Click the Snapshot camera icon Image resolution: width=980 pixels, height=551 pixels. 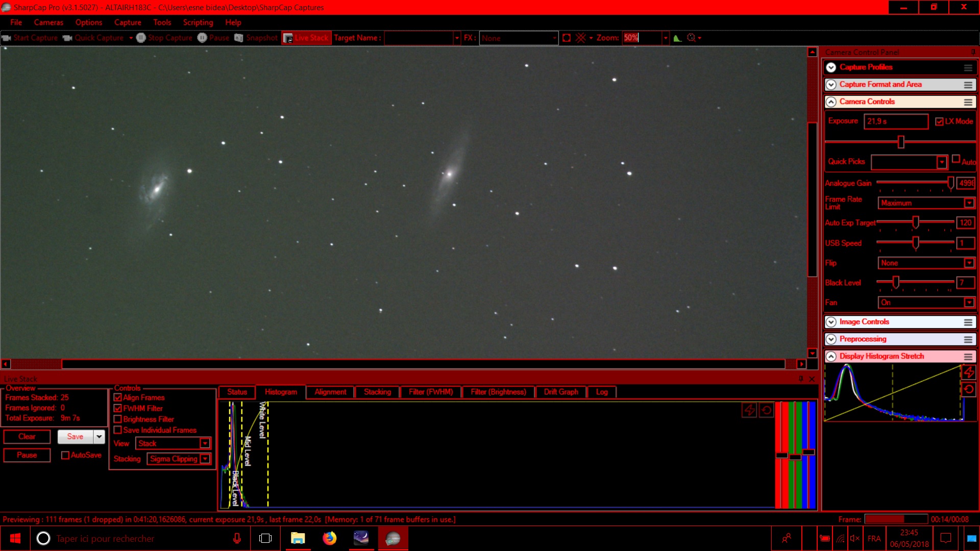click(239, 38)
